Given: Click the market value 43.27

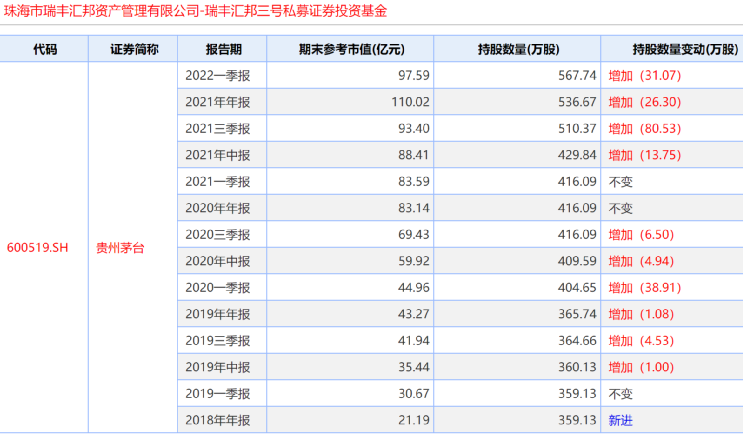Looking at the screenshot, I should (414, 314).
